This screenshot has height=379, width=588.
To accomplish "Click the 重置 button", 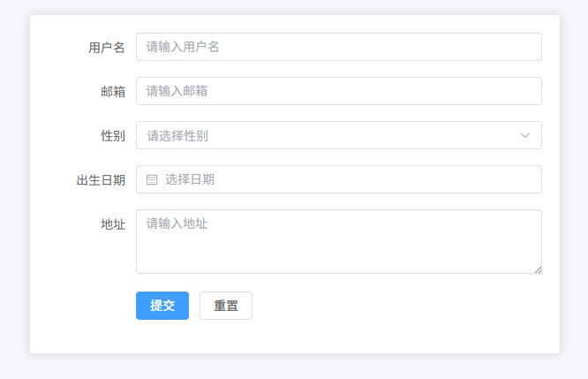I will (x=226, y=306).
